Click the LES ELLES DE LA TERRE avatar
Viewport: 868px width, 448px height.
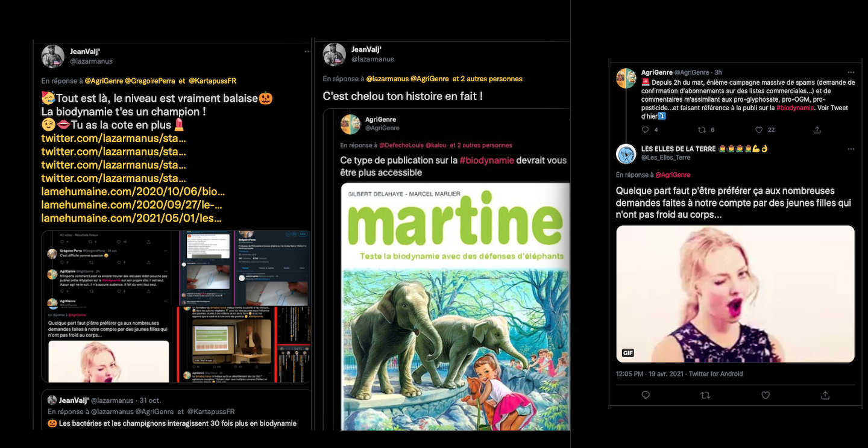[x=626, y=154]
